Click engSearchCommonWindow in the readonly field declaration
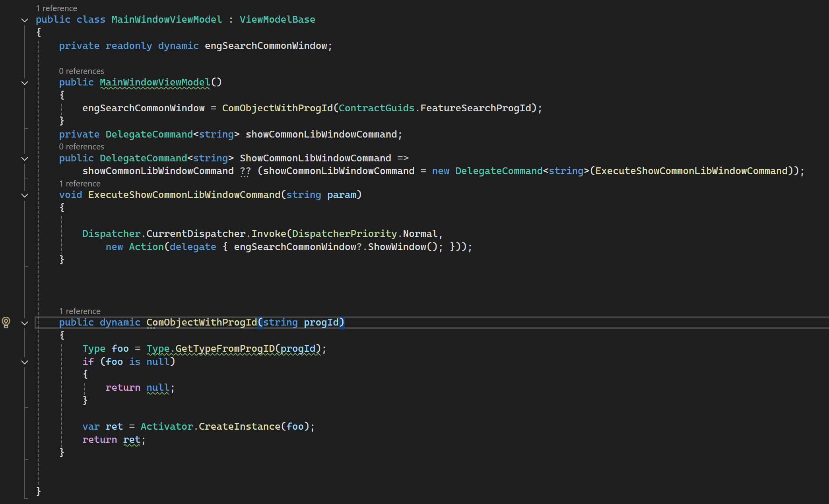The height and width of the screenshot is (504, 829). point(266,46)
